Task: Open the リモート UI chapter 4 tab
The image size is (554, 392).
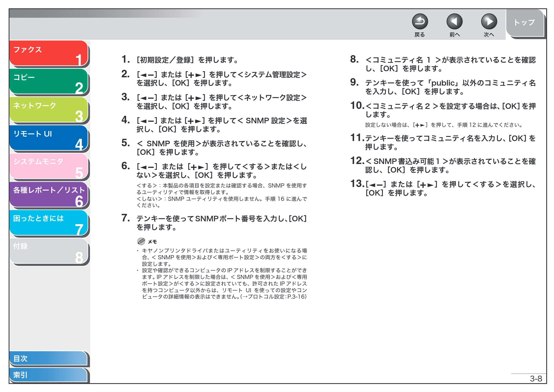Action: tap(48, 138)
